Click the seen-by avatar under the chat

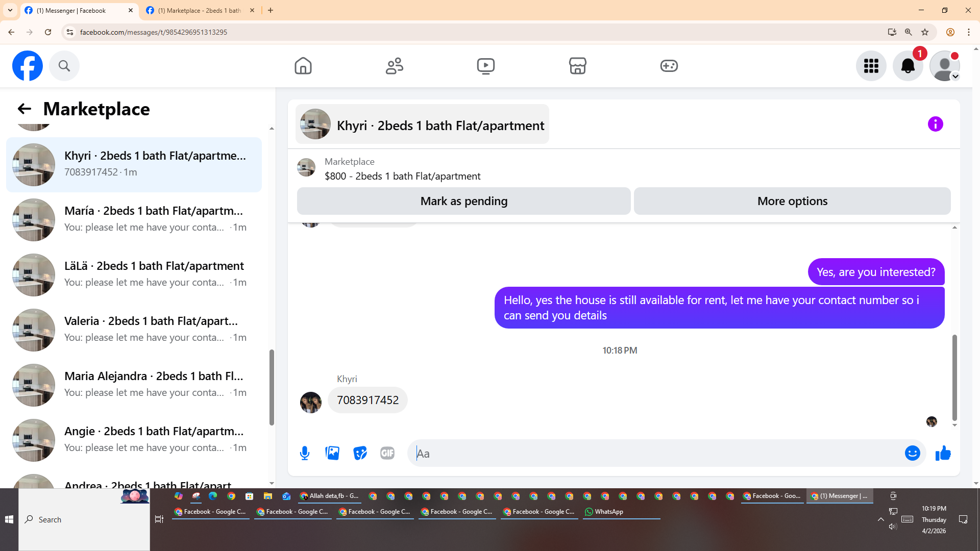click(932, 421)
